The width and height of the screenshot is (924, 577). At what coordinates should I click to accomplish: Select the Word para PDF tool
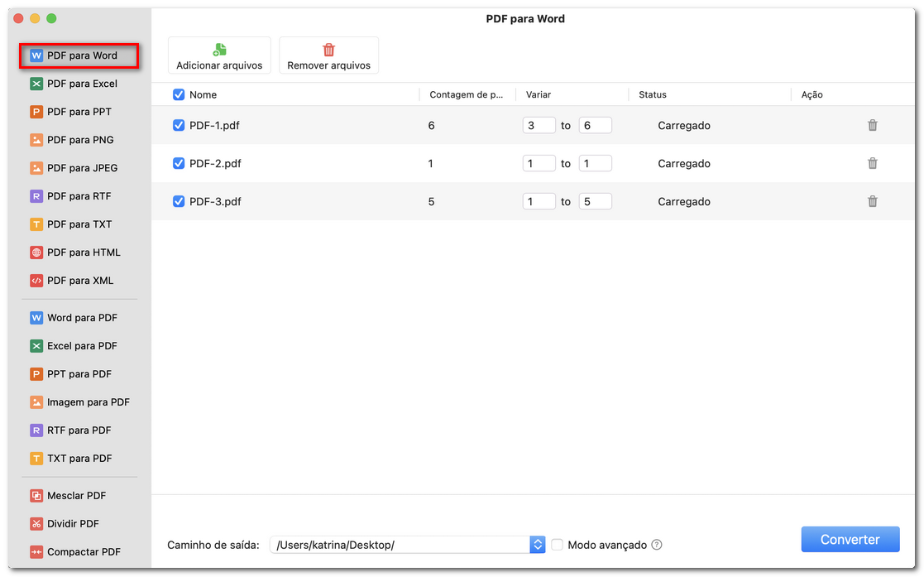(79, 317)
